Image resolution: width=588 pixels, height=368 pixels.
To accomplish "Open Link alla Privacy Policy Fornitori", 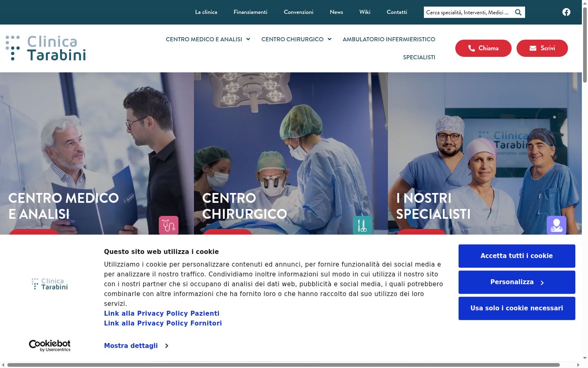I will (x=163, y=323).
